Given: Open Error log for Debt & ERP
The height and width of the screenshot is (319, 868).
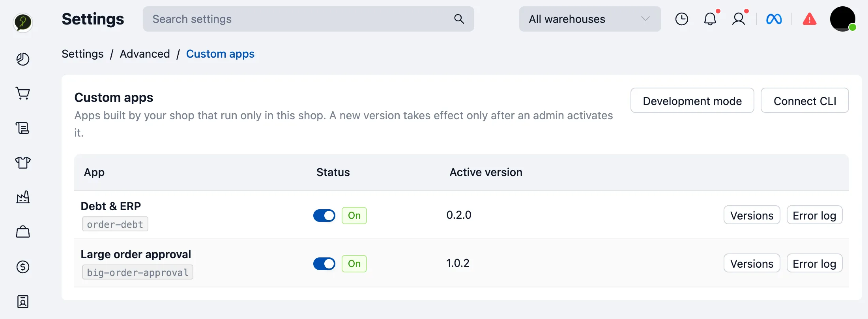Looking at the screenshot, I should pyautogui.click(x=815, y=215).
